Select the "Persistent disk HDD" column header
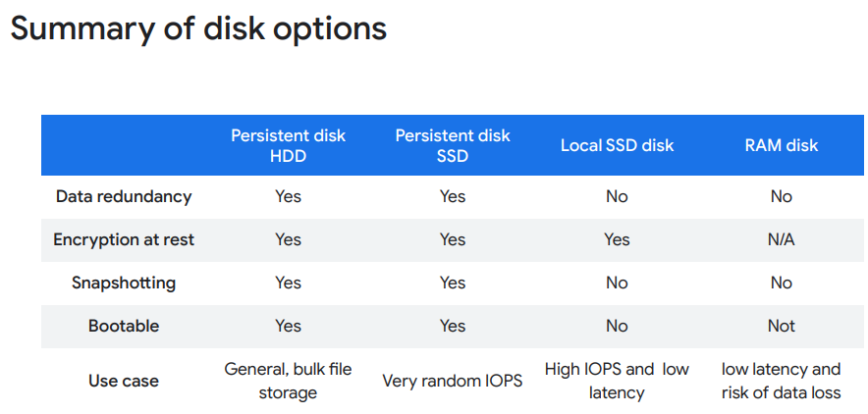 click(288, 145)
